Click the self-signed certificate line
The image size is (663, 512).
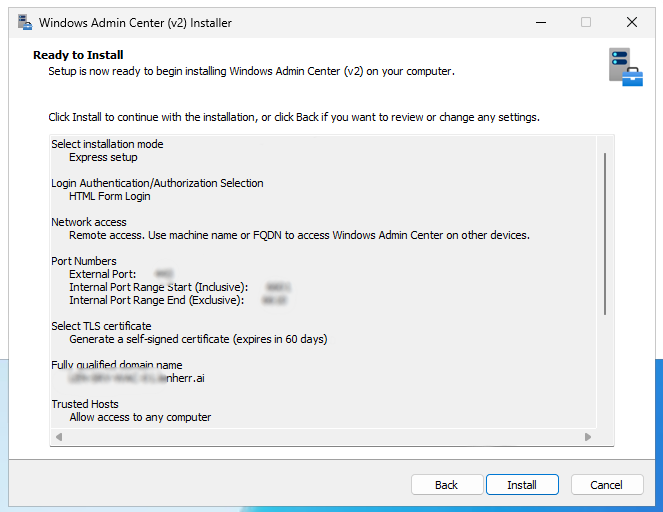198,339
